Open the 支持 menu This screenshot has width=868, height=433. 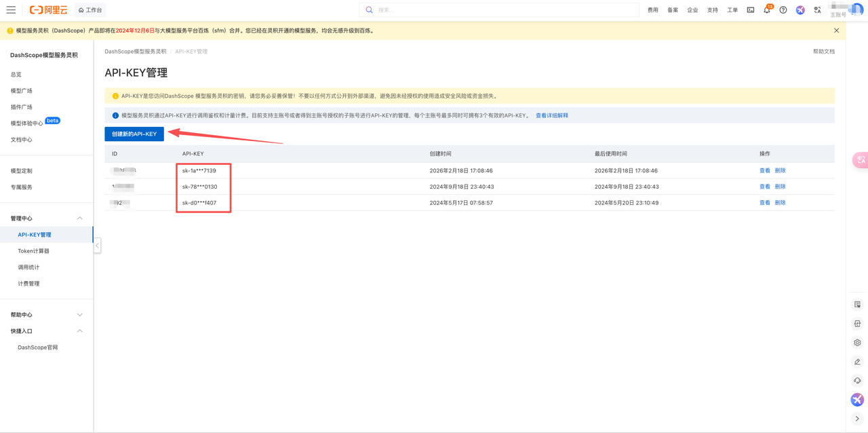[x=713, y=10]
